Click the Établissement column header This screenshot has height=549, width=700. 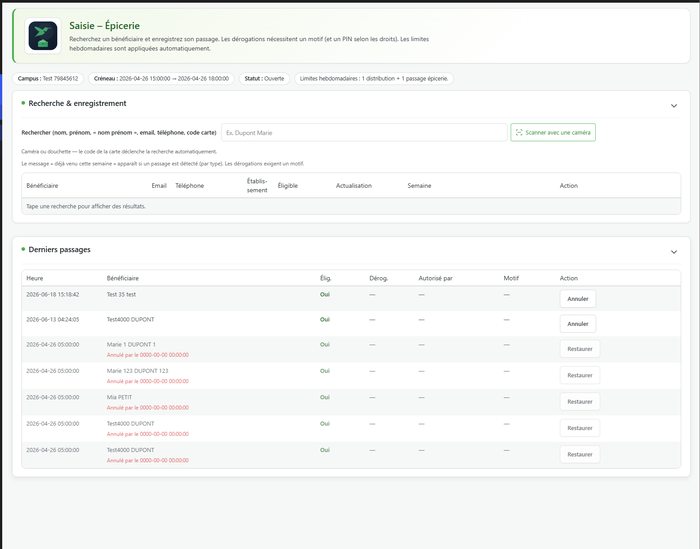257,186
